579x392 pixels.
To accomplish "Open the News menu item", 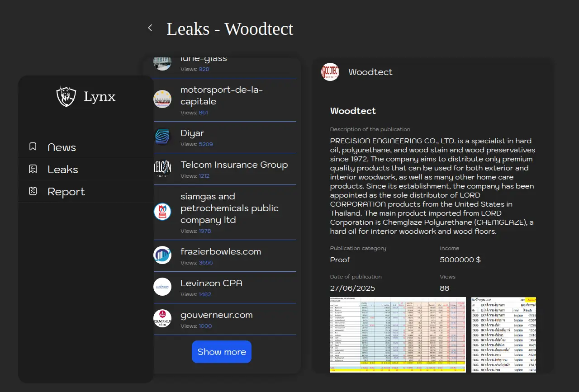I will pyautogui.click(x=62, y=147).
